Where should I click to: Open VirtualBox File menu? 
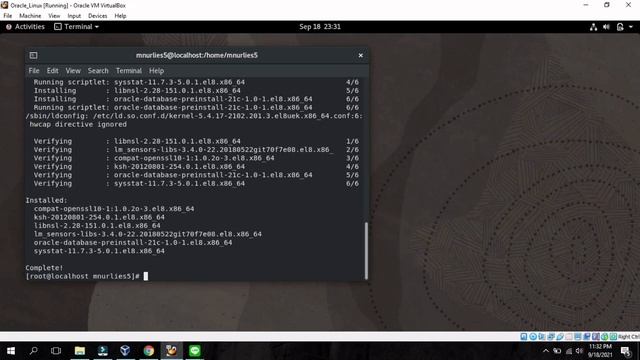[8, 16]
